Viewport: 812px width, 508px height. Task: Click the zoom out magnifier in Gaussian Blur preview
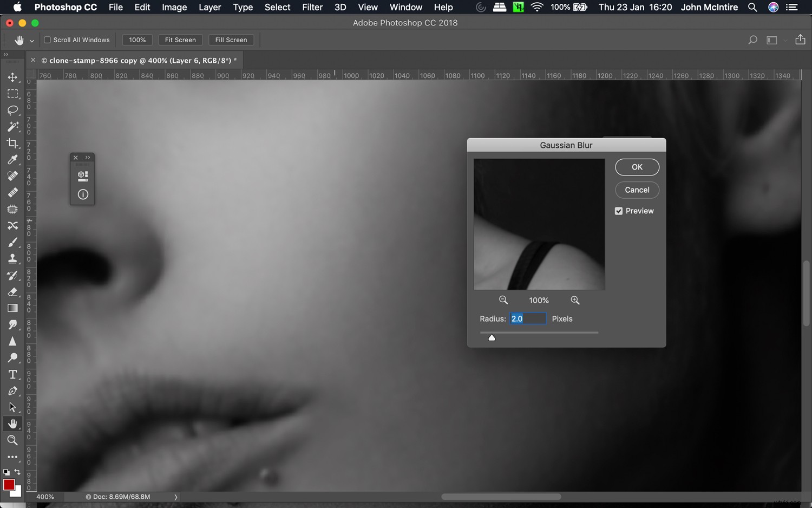(503, 300)
